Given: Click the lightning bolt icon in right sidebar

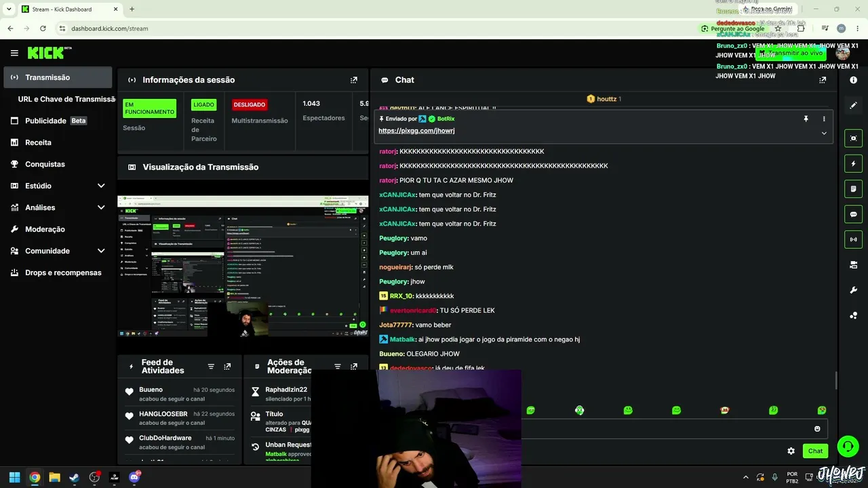Looking at the screenshot, I should coord(853,163).
